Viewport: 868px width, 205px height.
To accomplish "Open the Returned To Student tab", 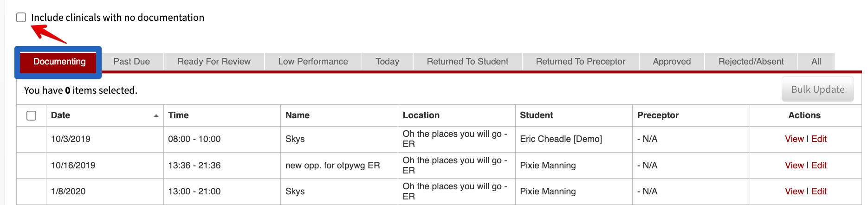I will tap(467, 62).
